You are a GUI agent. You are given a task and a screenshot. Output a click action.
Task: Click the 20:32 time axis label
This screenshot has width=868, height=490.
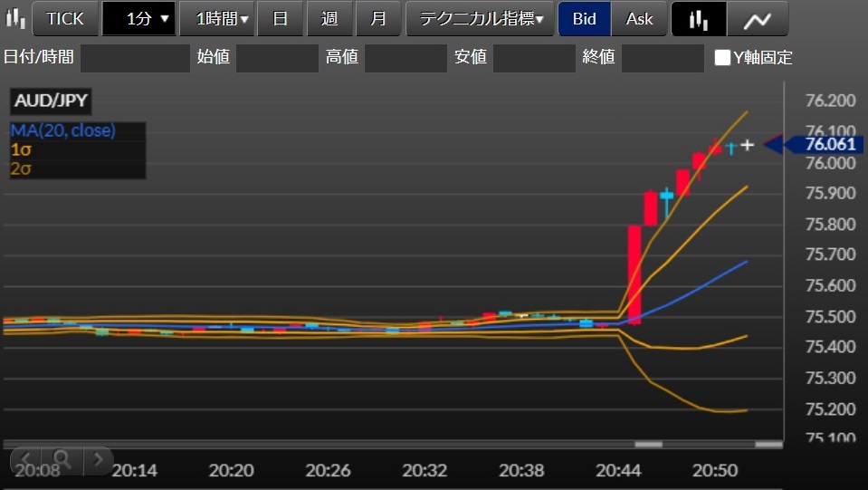pos(424,471)
